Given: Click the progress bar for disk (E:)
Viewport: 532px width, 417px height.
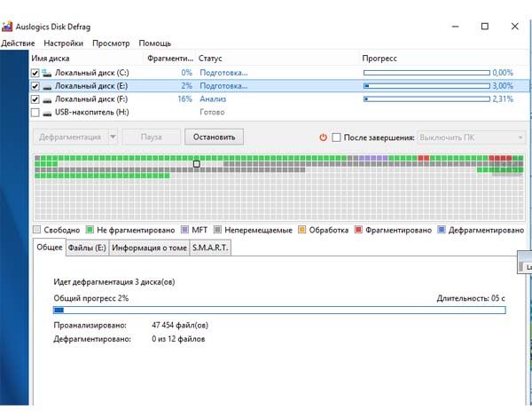Looking at the screenshot, I should [x=426, y=86].
